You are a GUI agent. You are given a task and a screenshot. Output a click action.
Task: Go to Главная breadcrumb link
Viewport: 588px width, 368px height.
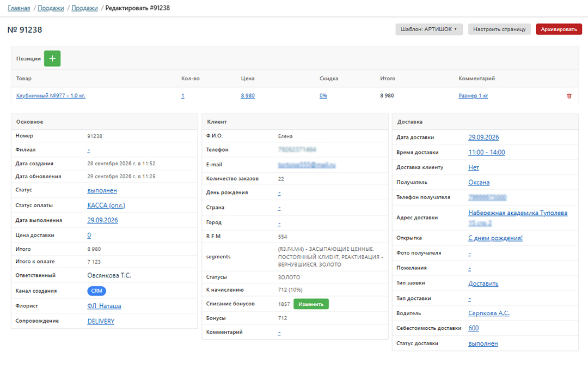(x=19, y=8)
